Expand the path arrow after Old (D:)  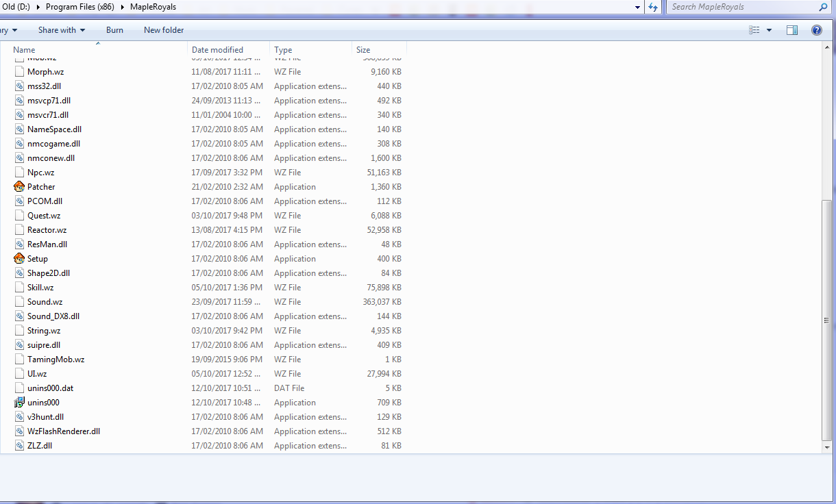click(40, 7)
